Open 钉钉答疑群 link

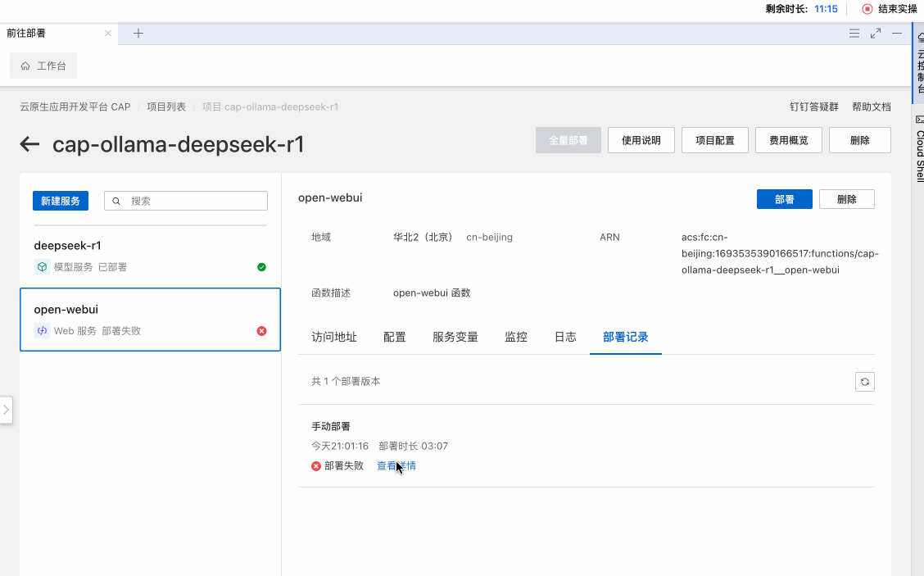(x=813, y=107)
